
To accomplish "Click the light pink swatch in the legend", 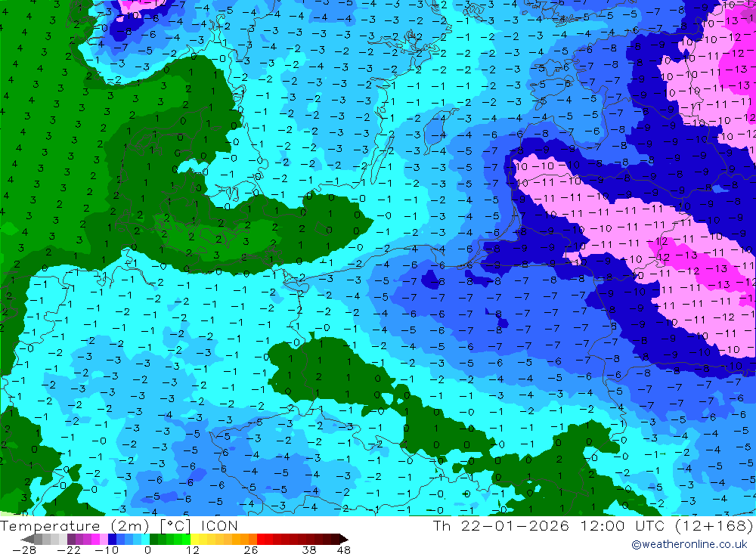I will 104,539.
